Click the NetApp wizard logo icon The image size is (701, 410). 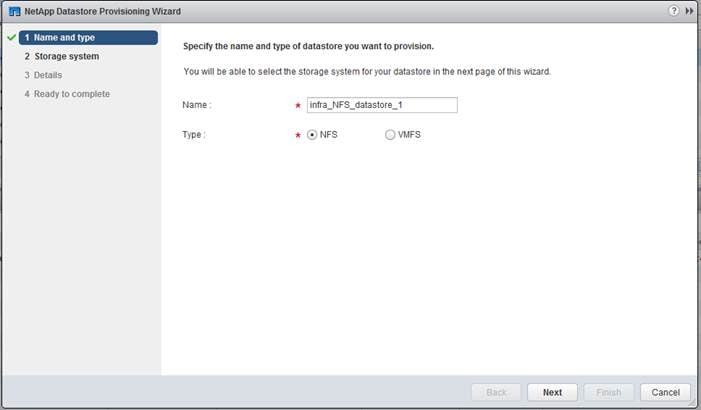[x=14, y=11]
